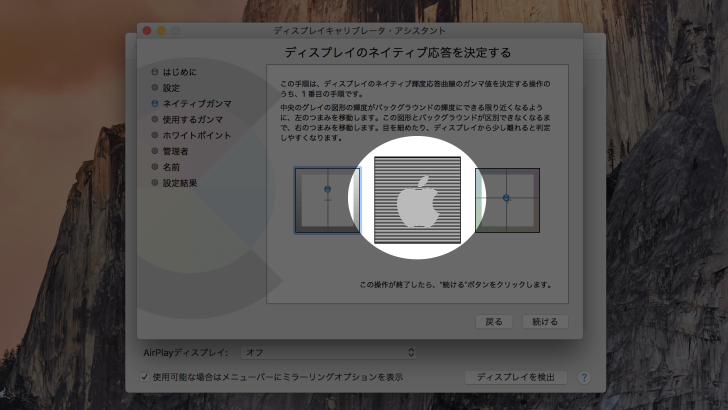The width and height of the screenshot is (728, 410).
Task: Select the 設定結果 step in sidebar
Action: (x=175, y=183)
